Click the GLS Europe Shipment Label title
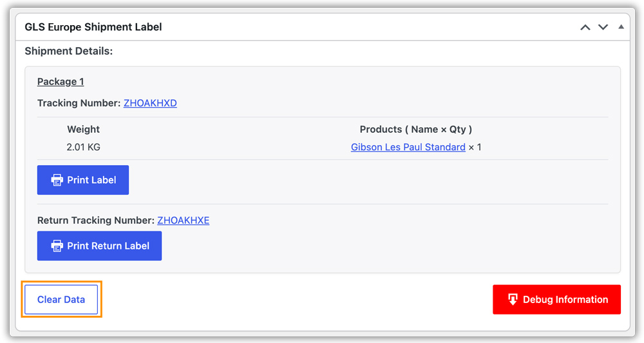 point(93,27)
